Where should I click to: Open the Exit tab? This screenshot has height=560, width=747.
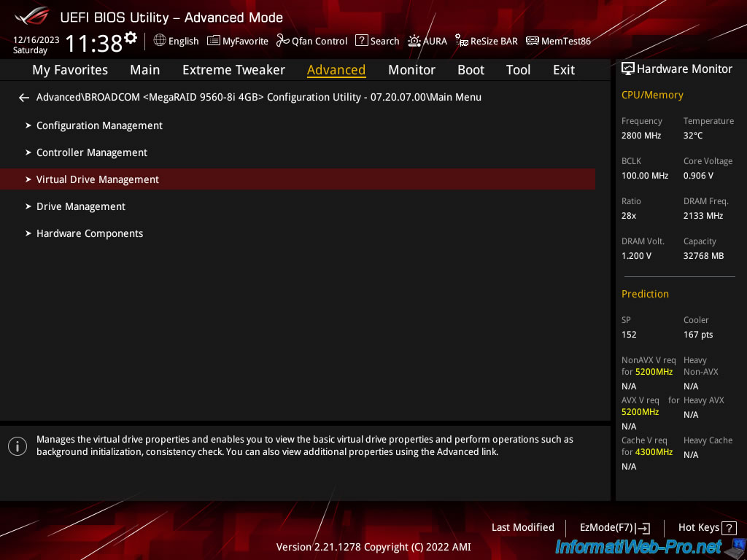click(x=564, y=70)
